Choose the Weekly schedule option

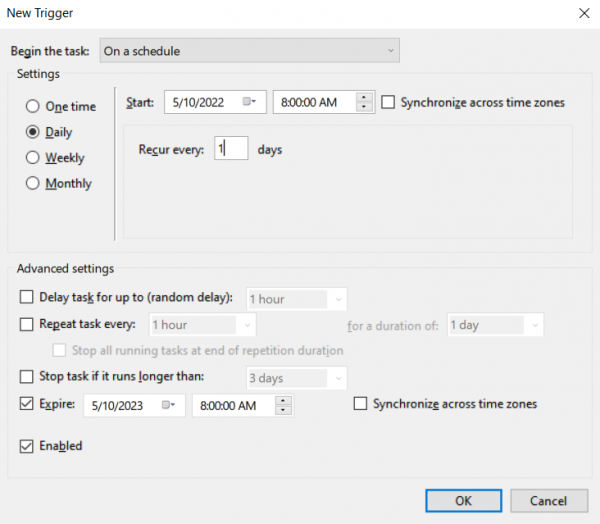point(33,158)
